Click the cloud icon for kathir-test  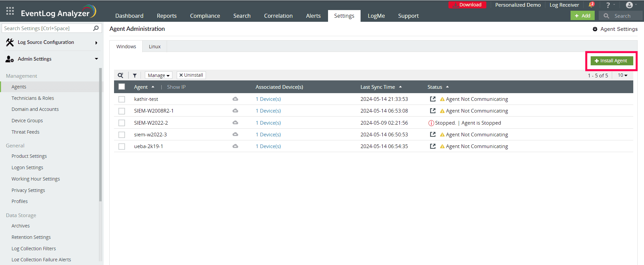click(235, 99)
